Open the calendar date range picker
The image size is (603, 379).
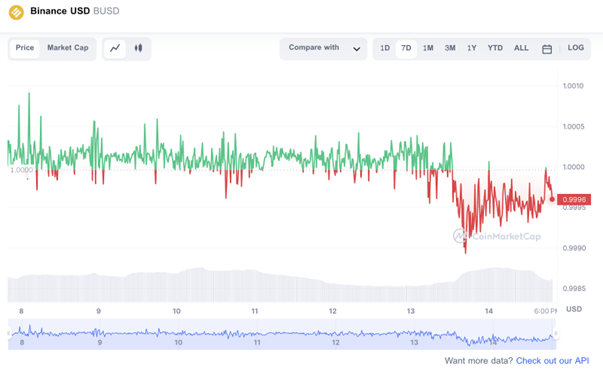547,49
